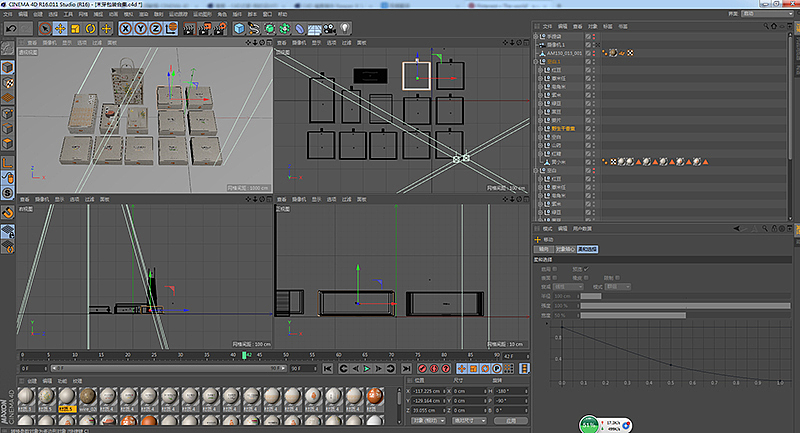Image resolution: width=800 pixels, height=433 pixels.
Task: Open the 对象(相对) coordinate dropdown
Action: 428,421
